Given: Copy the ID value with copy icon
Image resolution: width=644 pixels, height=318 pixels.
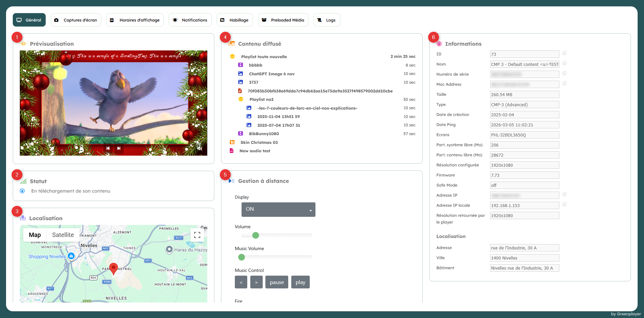Looking at the screenshot, I should [x=564, y=53].
